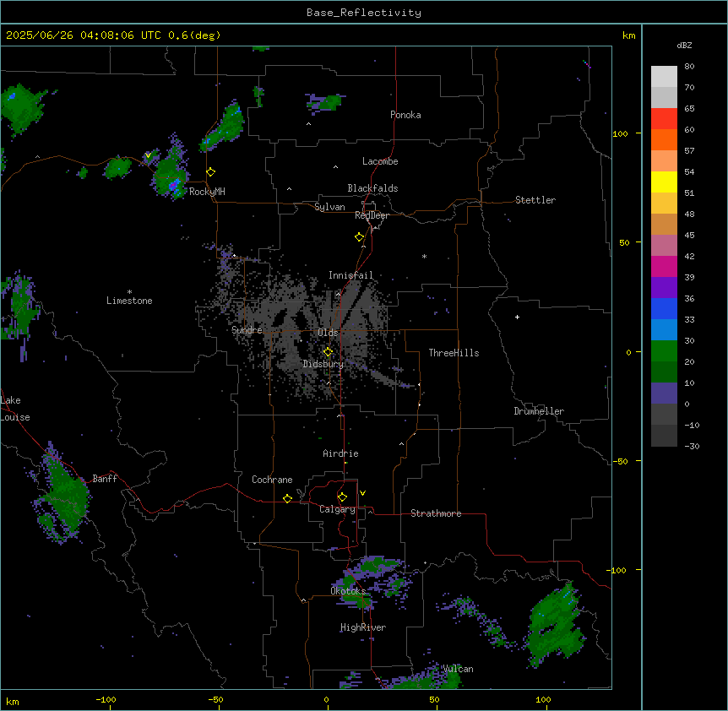Click the Sylvan label
The height and width of the screenshot is (711, 728).
(329, 207)
